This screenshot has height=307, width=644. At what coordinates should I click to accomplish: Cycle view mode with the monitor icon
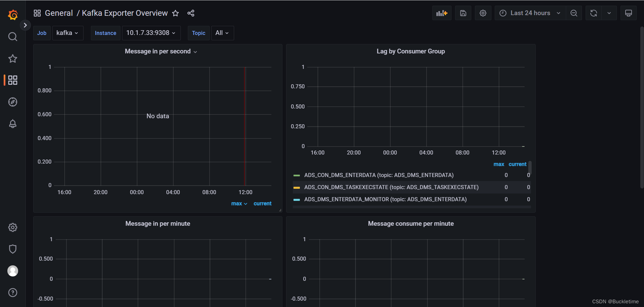click(629, 13)
